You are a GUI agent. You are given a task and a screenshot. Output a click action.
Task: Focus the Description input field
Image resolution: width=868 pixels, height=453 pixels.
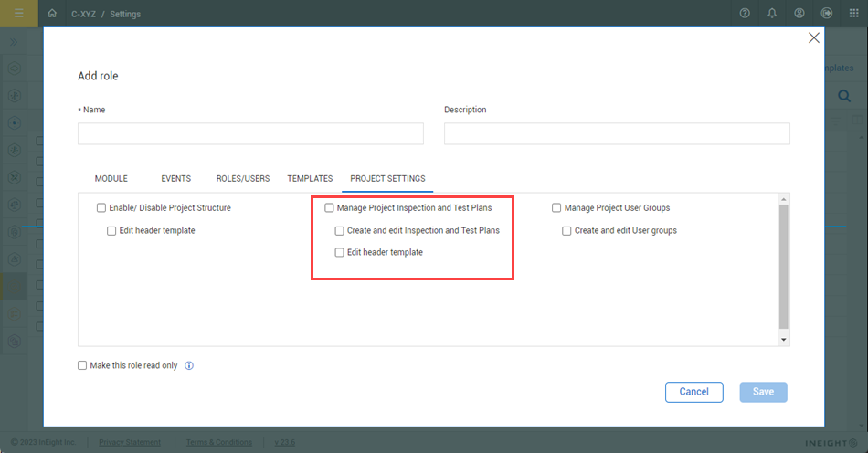pos(617,134)
